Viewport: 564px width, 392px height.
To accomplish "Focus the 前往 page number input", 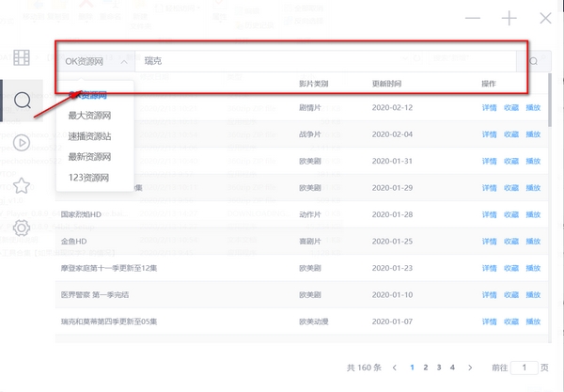I will tap(525, 368).
